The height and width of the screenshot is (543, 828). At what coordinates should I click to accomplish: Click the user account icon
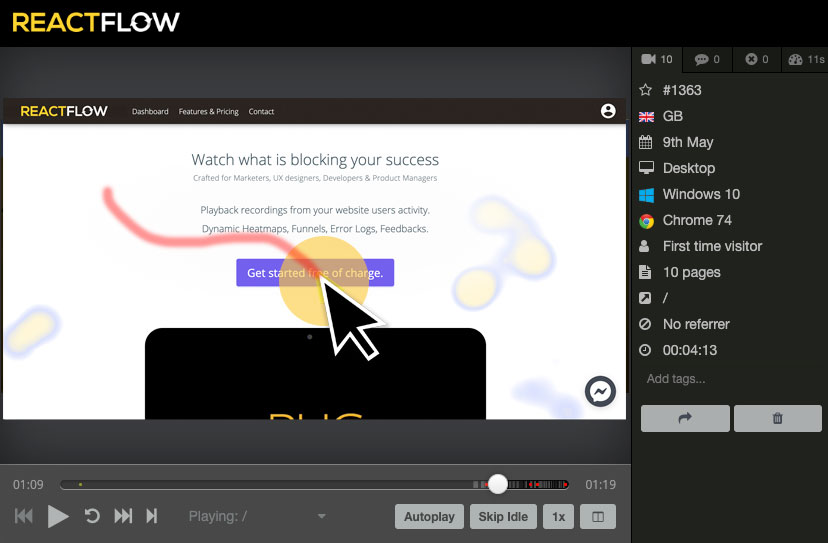(x=608, y=111)
